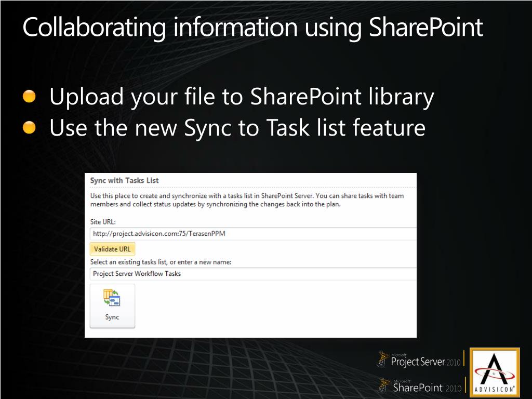Click the Advisicon logo

click(495, 372)
